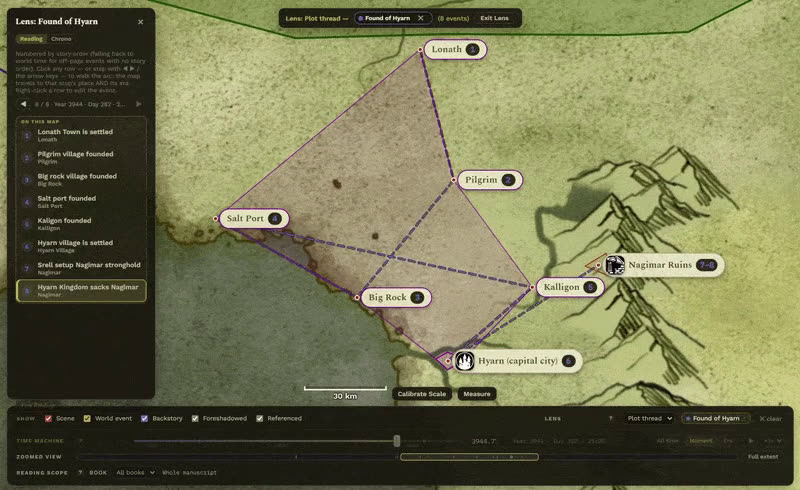Close the Lens: Found of Hyarn panel

tap(140, 22)
